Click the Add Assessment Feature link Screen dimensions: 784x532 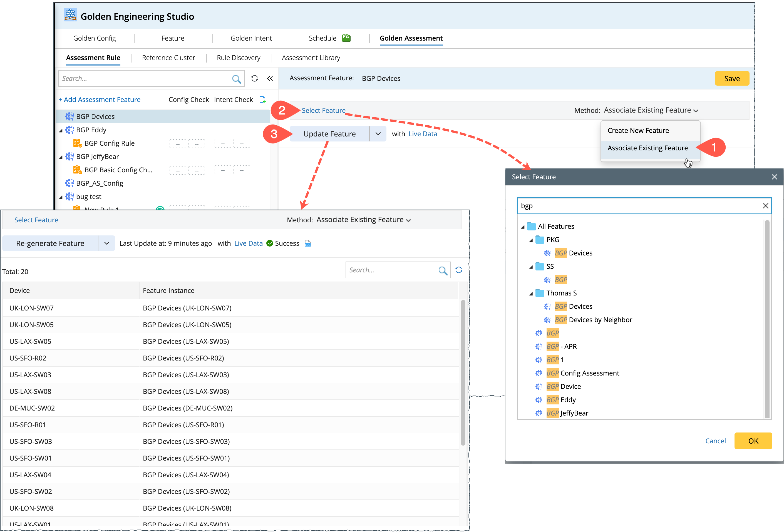[x=100, y=100]
